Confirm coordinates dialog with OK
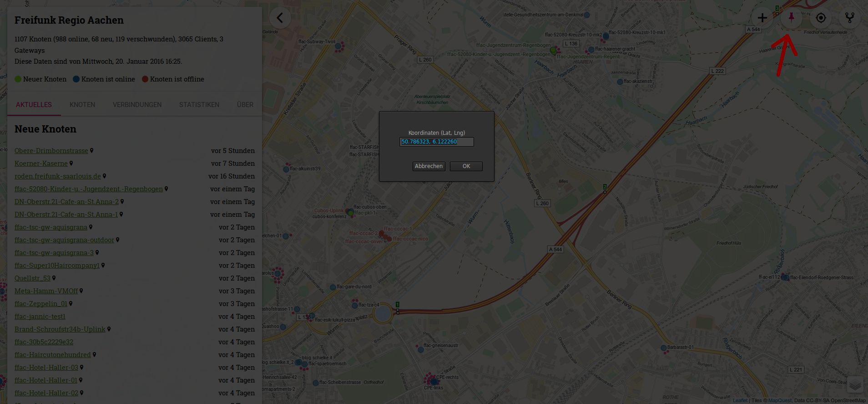This screenshot has height=404, width=868. click(x=466, y=166)
